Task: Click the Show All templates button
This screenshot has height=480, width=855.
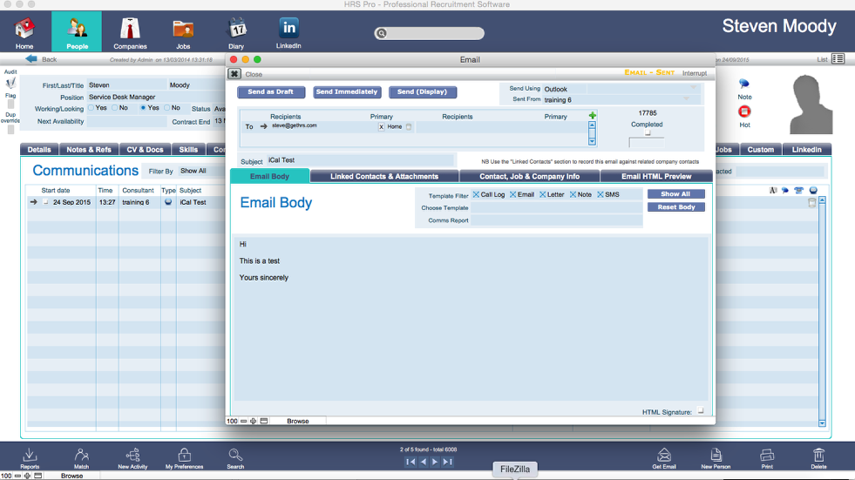Action: [x=676, y=194]
